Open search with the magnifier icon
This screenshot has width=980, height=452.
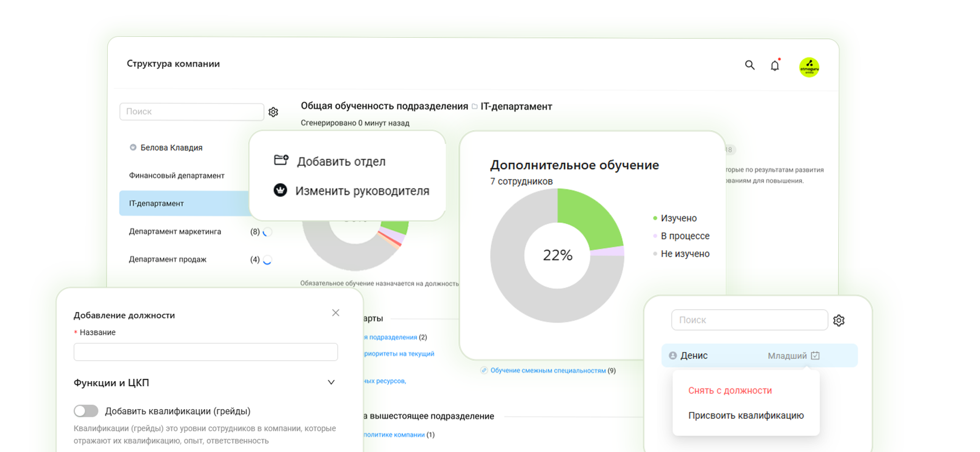[749, 65]
